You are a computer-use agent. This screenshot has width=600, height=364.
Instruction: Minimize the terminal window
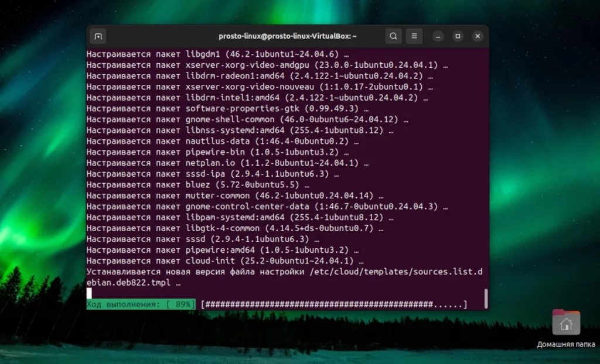438,36
